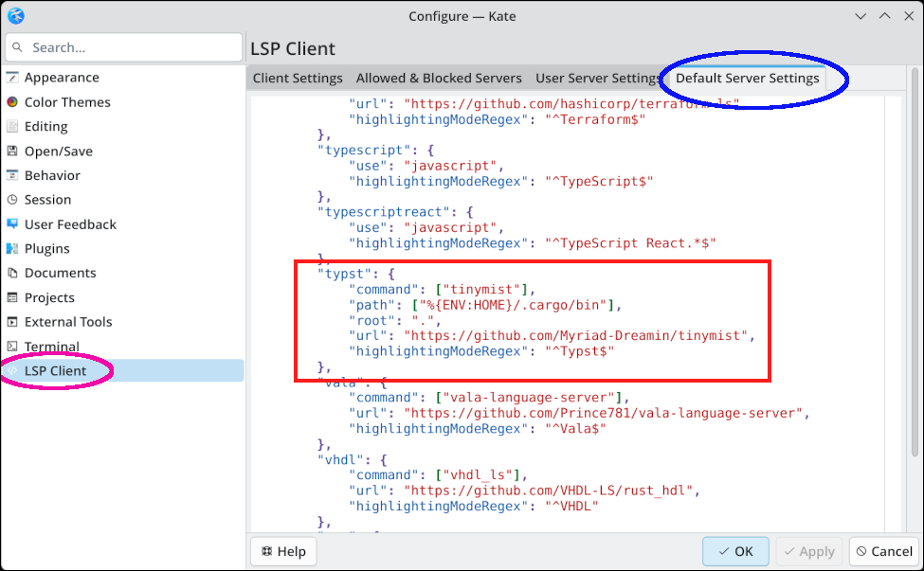Click the "^Terraform$" regex line
The height and width of the screenshot is (571, 924).
point(497,119)
